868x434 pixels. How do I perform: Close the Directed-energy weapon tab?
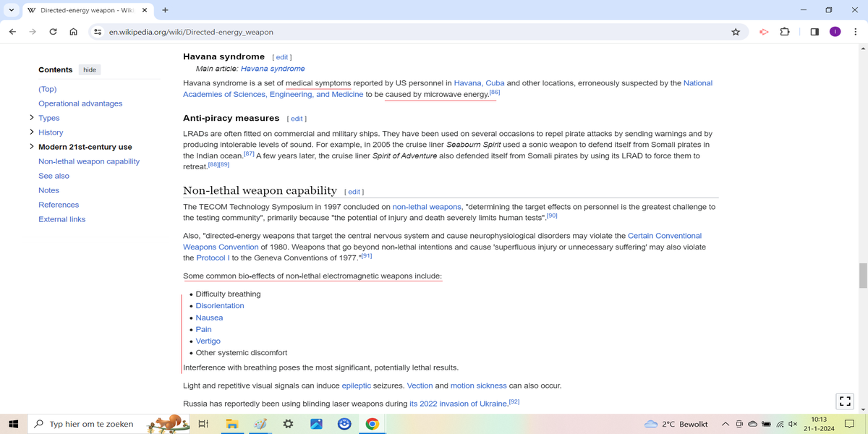point(144,11)
